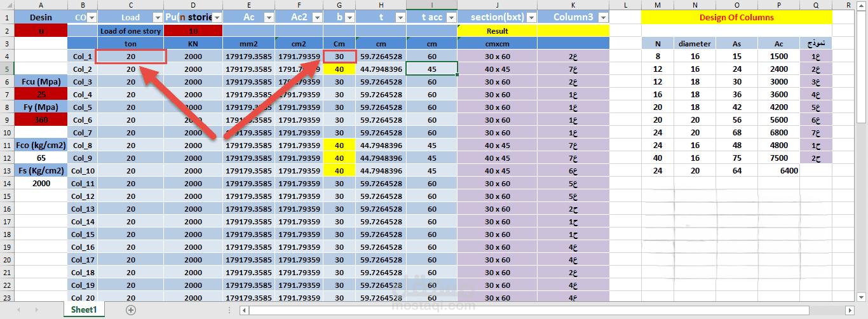Select the Fs value 2000 in column A
Screen dimensions: 868x319
41,184
